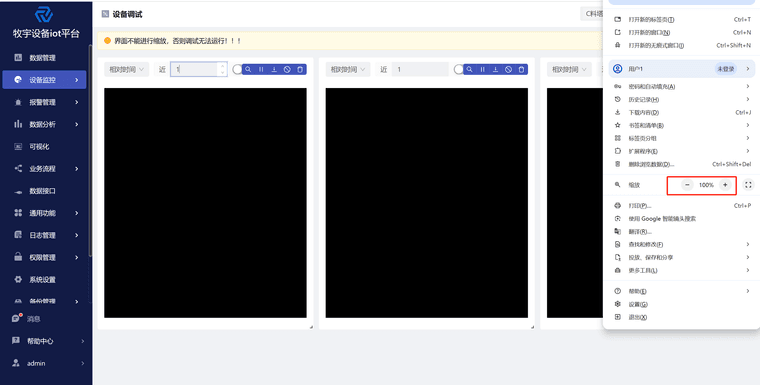Image resolution: width=760 pixels, height=385 pixels.
Task: Click the ban icon in the first debug panel
Action: pos(287,70)
